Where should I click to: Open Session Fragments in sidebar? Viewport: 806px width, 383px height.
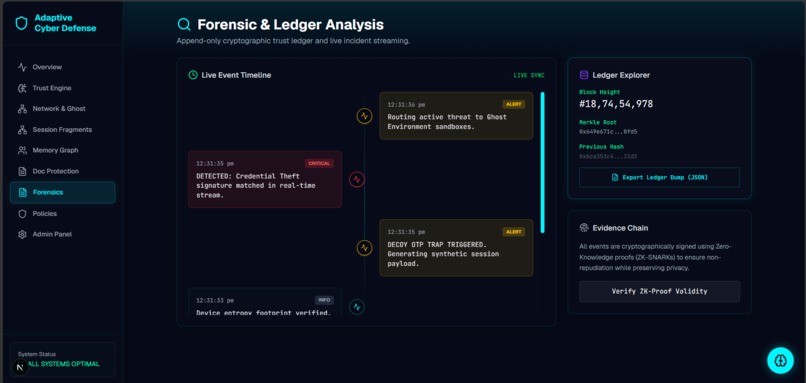(63, 130)
